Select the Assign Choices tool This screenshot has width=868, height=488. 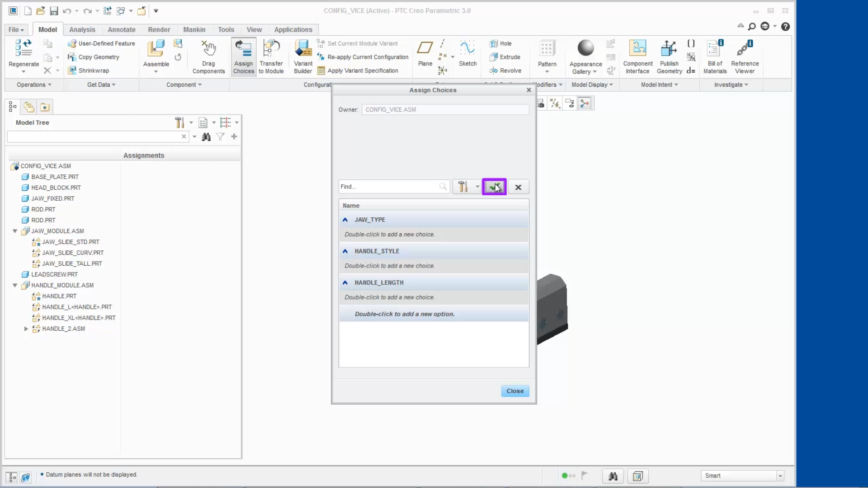coord(244,56)
